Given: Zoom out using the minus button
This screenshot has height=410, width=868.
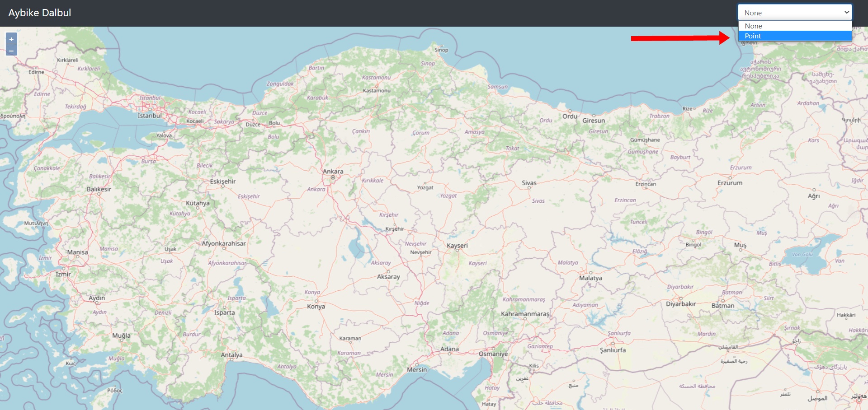Looking at the screenshot, I should 11,50.
